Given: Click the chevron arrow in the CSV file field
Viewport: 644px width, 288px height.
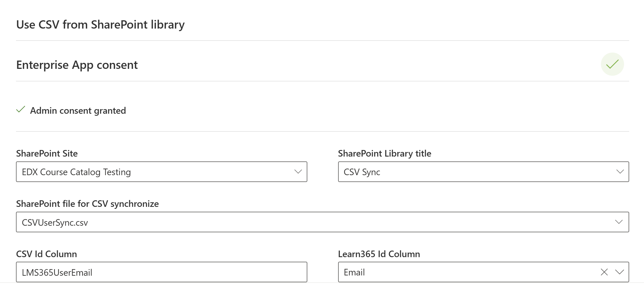Looking at the screenshot, I should click(x=619, y=222).
